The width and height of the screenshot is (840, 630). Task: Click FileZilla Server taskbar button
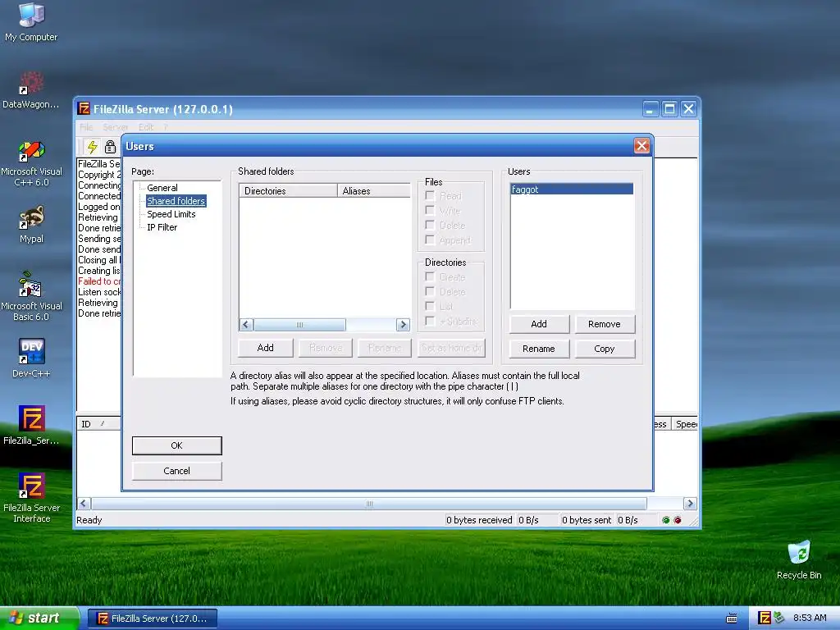pyautogui.click(x=153, y=619)
